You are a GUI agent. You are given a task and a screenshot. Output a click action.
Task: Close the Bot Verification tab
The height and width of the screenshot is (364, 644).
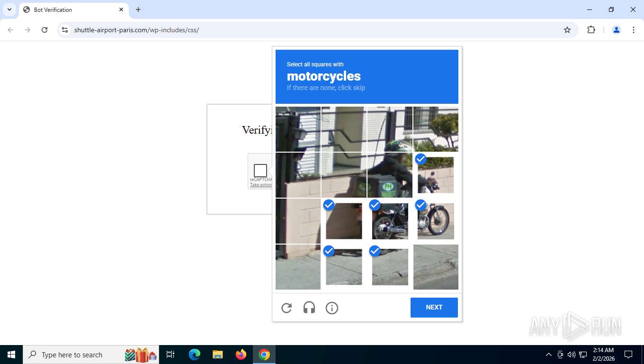click(x=121, y=9)
